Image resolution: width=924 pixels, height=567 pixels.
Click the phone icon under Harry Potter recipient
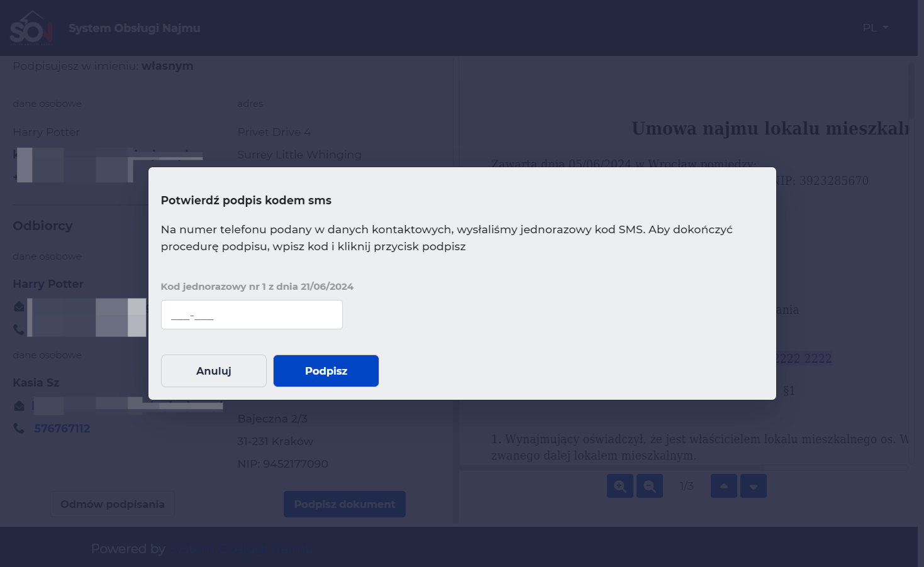[19, 329]
